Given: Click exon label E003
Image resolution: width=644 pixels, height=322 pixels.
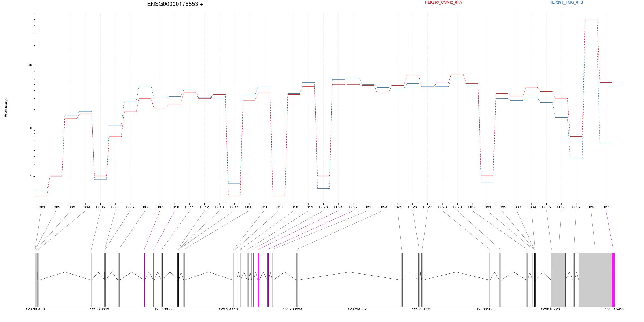Looking at the screenshot, I should coord(71,207).
